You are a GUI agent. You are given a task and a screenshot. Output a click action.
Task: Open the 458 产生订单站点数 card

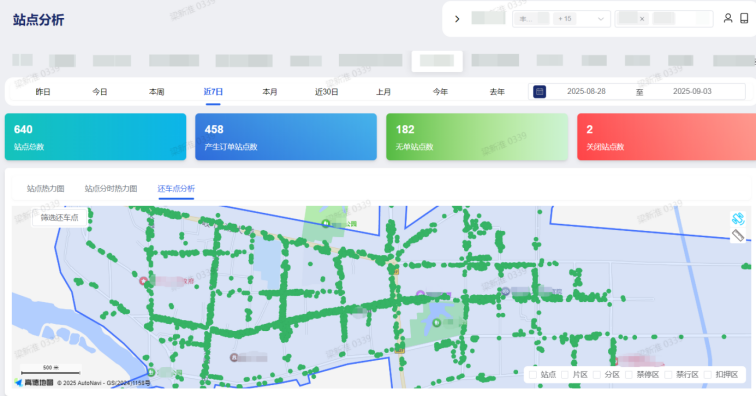tap(286, 137)
